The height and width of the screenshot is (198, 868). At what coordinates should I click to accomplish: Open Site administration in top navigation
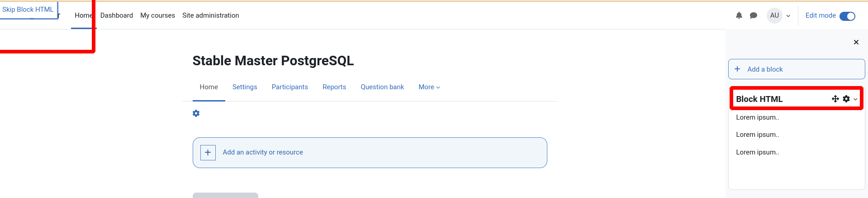click(x=211, y=15)
